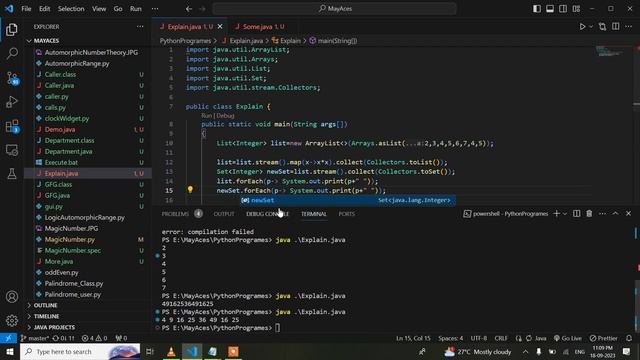The height and width of the screenshot is (360, 640).
Task: Create a new terminal with plus
Action: [x=556, y=213]
